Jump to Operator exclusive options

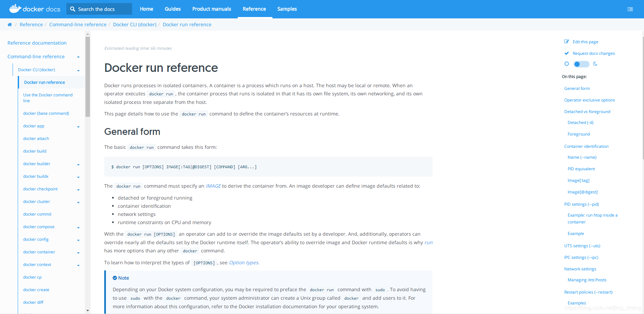[590, 100]
